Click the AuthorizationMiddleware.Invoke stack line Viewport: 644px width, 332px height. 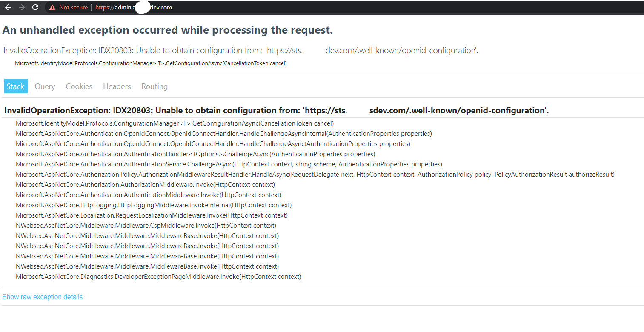[x=145, y=184]
